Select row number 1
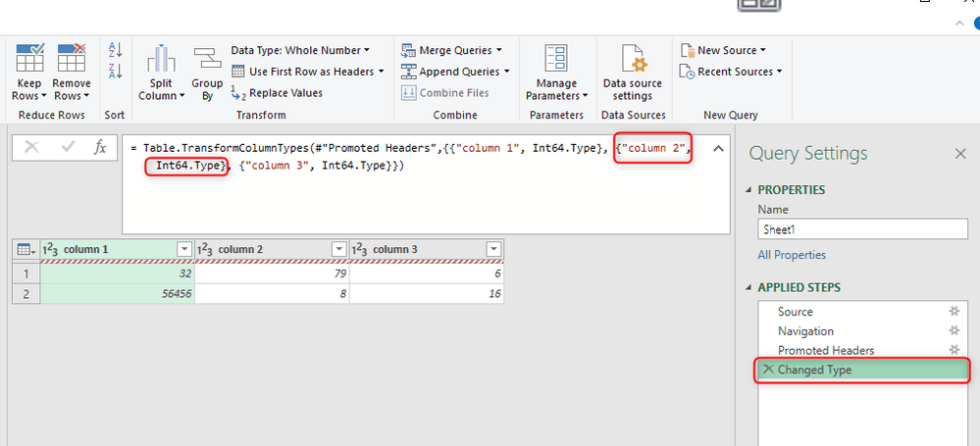 pos(26,273)
